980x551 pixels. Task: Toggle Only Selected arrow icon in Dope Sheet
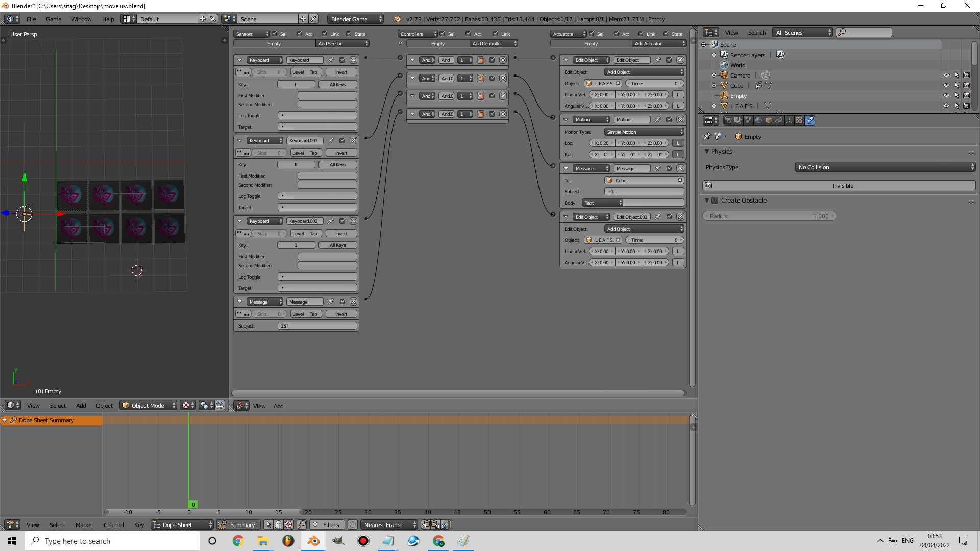coord(268,524)
